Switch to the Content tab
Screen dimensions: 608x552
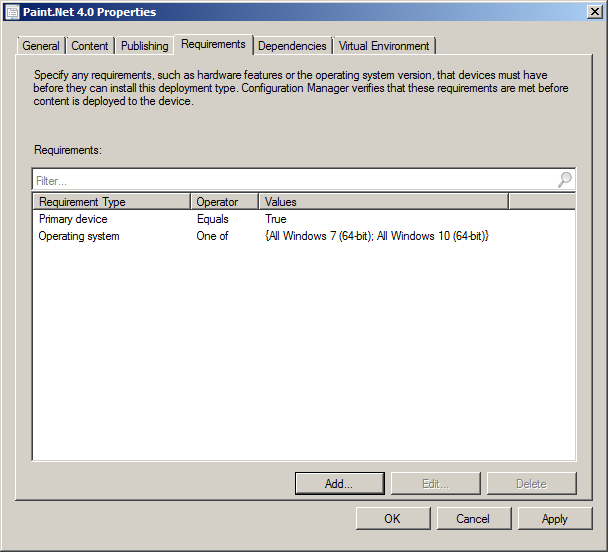[90, 46]
